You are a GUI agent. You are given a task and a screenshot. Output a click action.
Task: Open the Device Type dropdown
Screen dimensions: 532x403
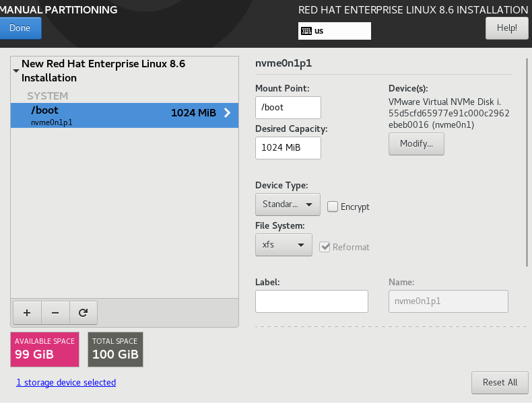[288, 205]
